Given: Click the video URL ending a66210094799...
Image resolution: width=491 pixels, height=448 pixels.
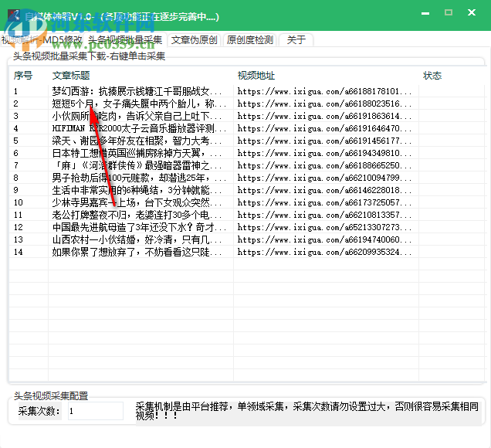Looking at the screenshot, I should point(324,178).
